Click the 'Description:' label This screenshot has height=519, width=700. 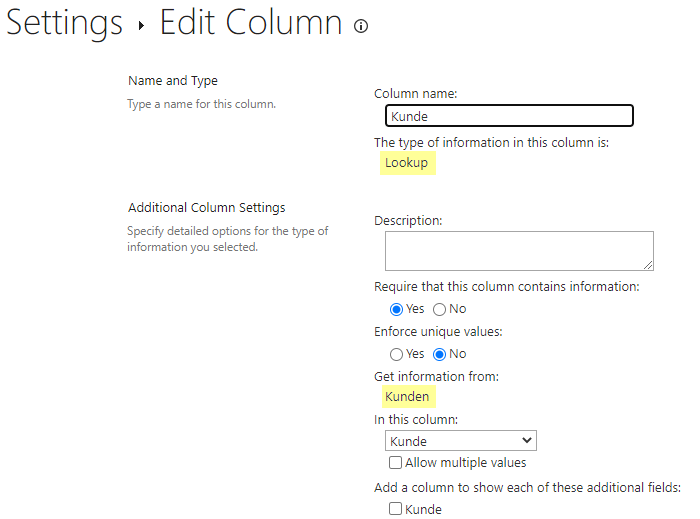point(408,220)
